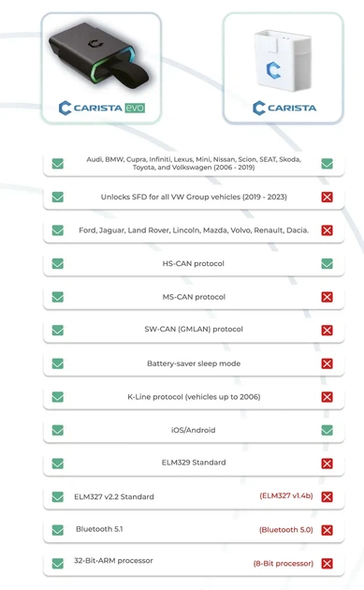Click right green check on HS-CAN row
The image size is (364, 590).
(x=327, y=263)
